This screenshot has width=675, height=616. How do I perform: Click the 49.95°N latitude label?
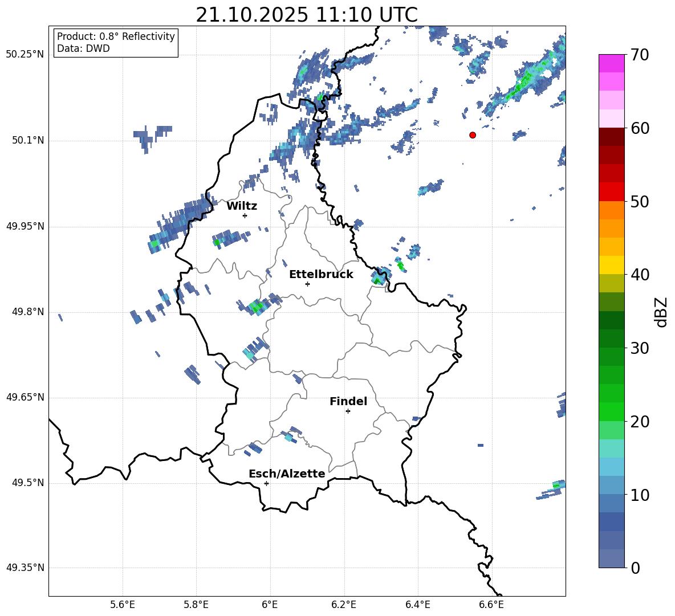[25, 226]
